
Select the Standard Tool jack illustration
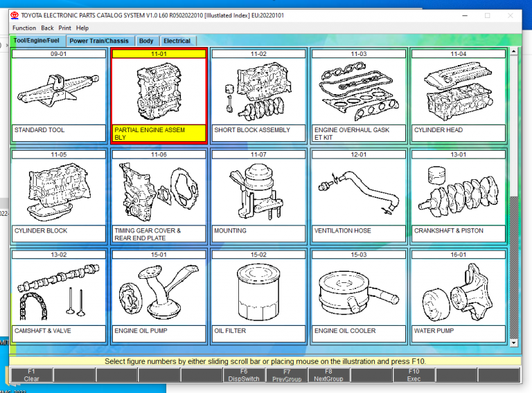click(59, 91)
